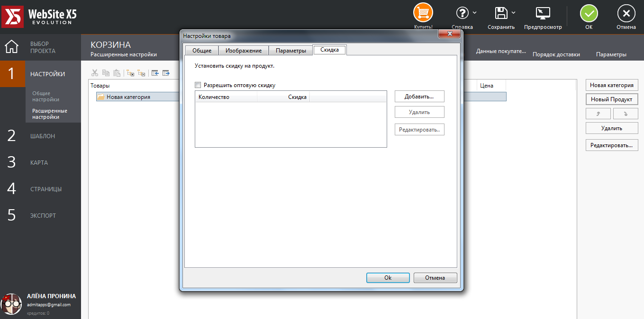Screen dimensions: 644x319
Task: Open Предпросмотр preview icon
Action: tap(543, 13)
